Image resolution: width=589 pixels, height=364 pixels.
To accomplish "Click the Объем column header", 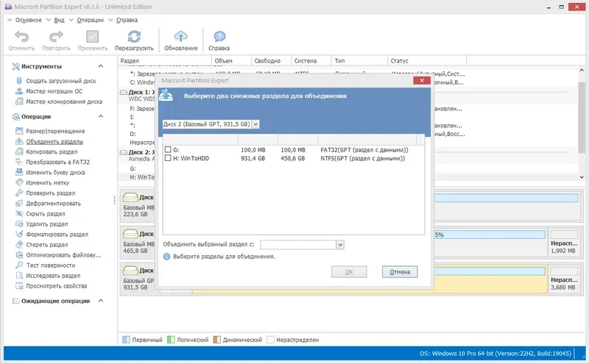I will [x=231, y=60].
